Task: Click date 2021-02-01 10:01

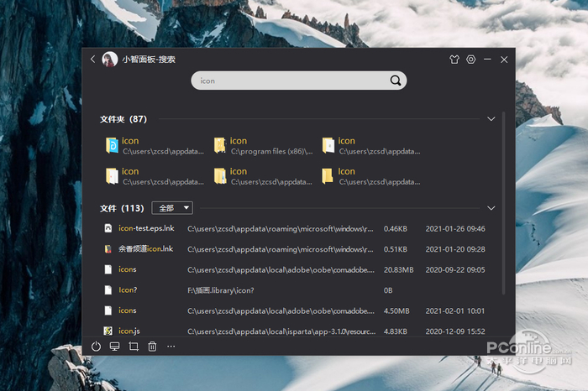Action: (x=455, y=310)
